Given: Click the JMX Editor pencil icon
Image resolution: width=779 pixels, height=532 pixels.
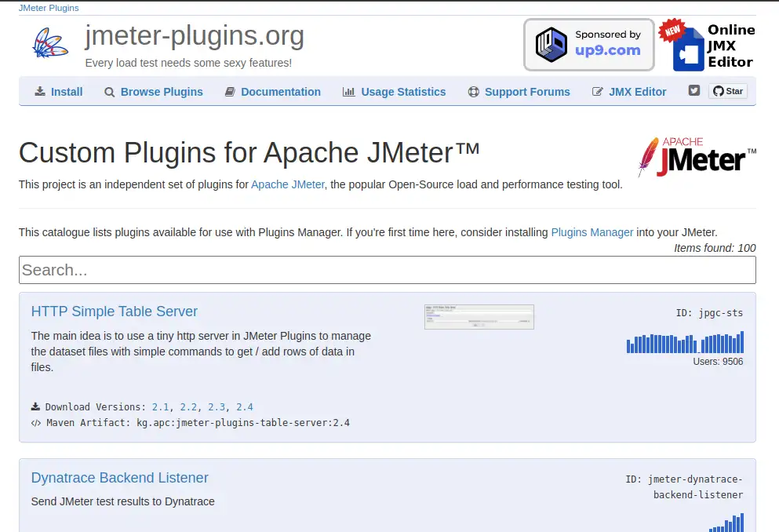Looking at the screenshot, I should (597, 92).
